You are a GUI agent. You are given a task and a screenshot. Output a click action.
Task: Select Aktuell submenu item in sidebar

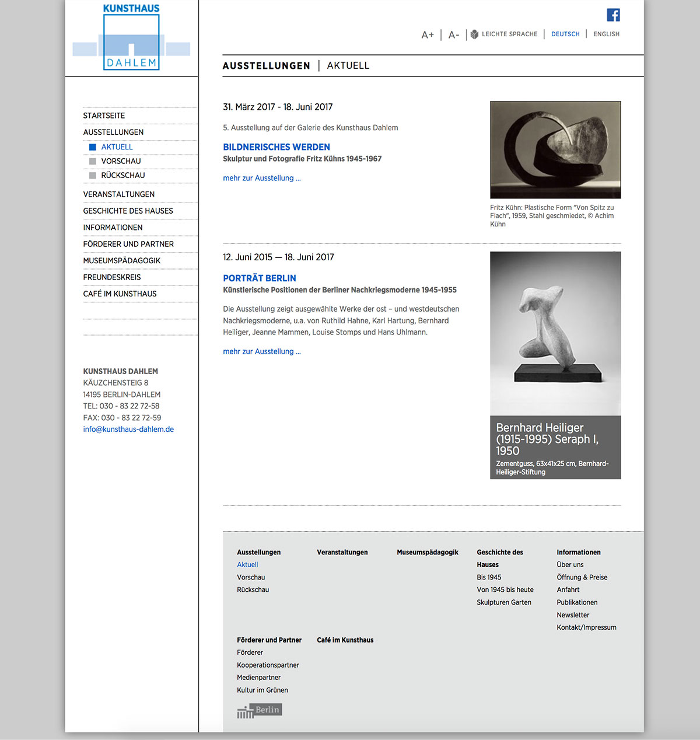[117, 147]
